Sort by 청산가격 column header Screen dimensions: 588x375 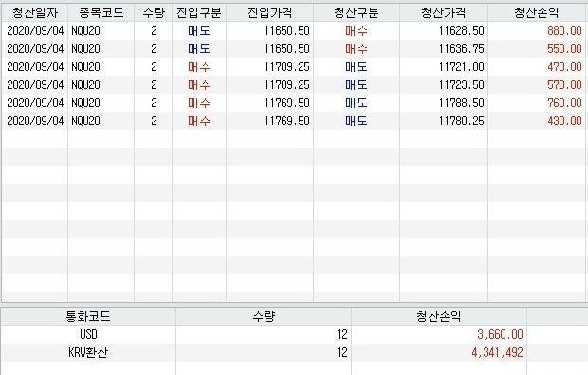click(x=444, y=13)
